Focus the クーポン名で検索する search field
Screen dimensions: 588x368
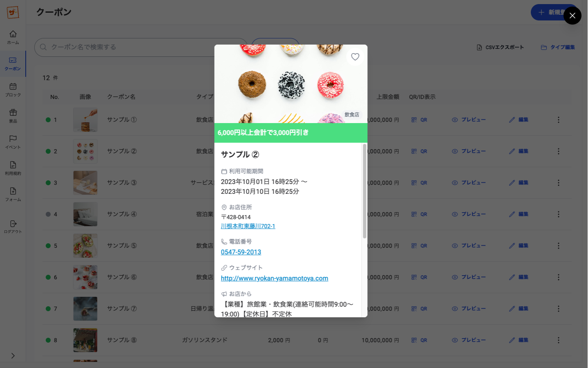tap(141, 47)
